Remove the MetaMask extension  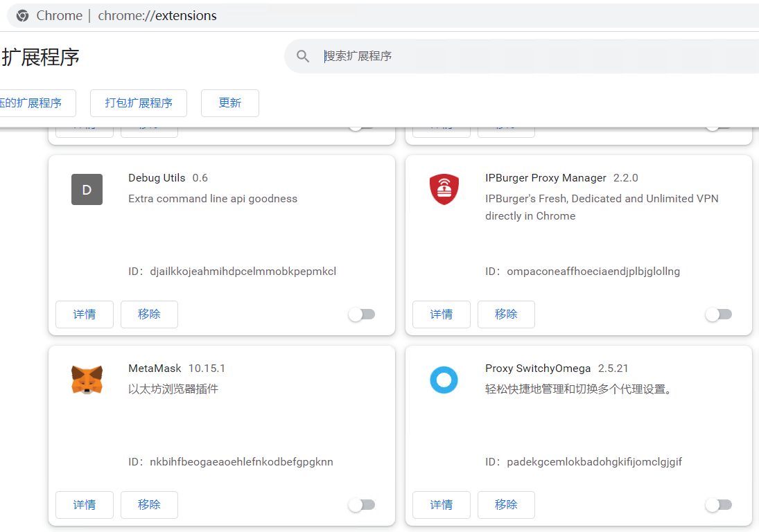click(149, 505)
